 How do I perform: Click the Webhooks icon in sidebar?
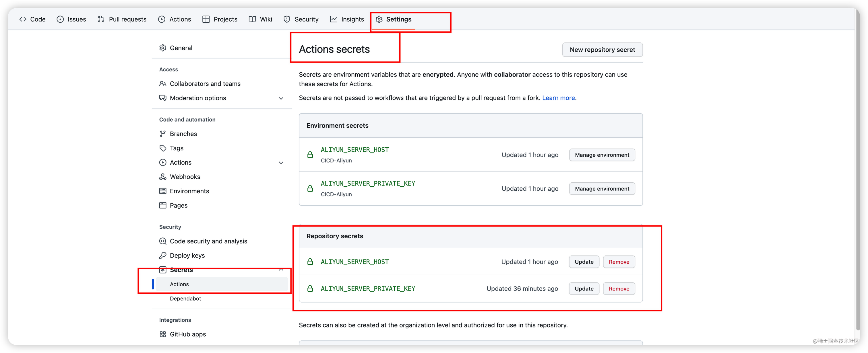(163, 177)
